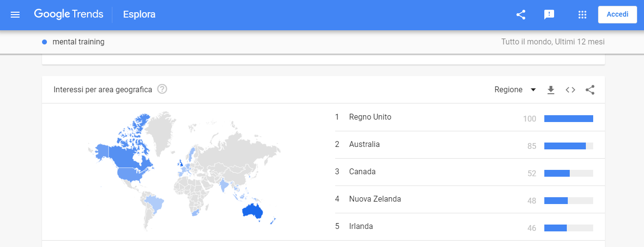Screen dimensions: 644x247
Task: Click help icon beside Interessi per area geografica
Action: click(x=162, y=89)
